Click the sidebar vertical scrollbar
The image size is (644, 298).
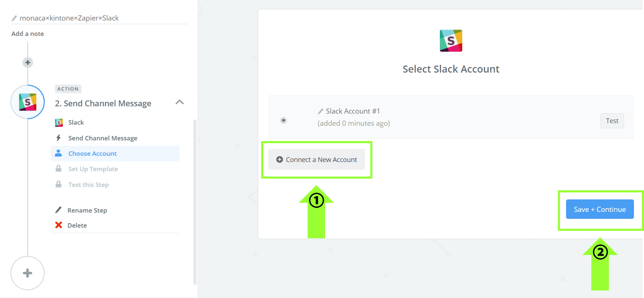(x=194, y=200)
